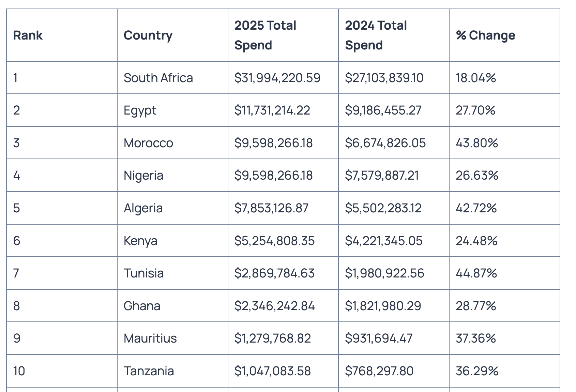The image size is (576, 392).
Task: Click the Tanzania country cell
Action: (x=149, y=371)
